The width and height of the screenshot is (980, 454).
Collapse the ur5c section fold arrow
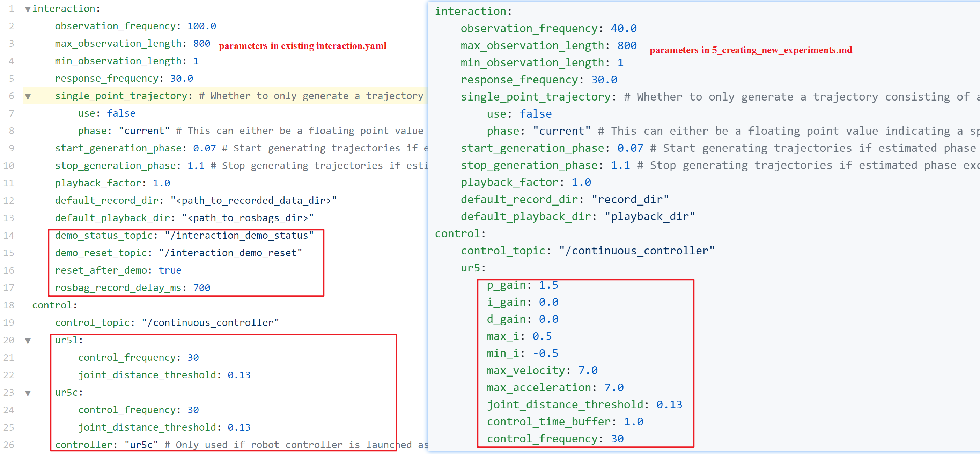click(28, 393)
